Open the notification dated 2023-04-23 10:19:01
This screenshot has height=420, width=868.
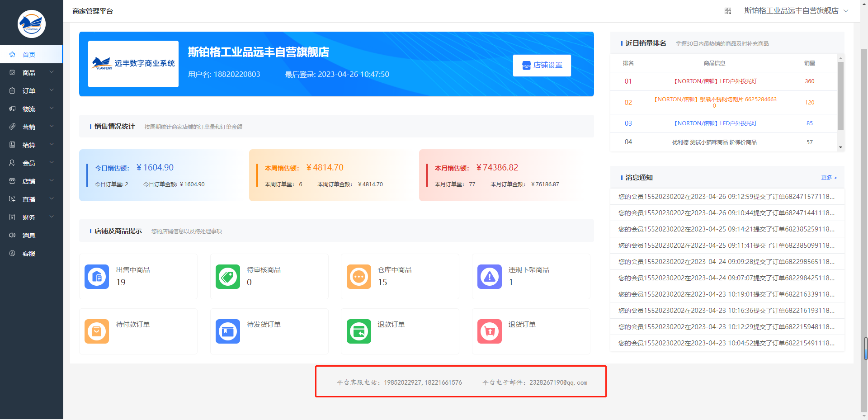727,294
